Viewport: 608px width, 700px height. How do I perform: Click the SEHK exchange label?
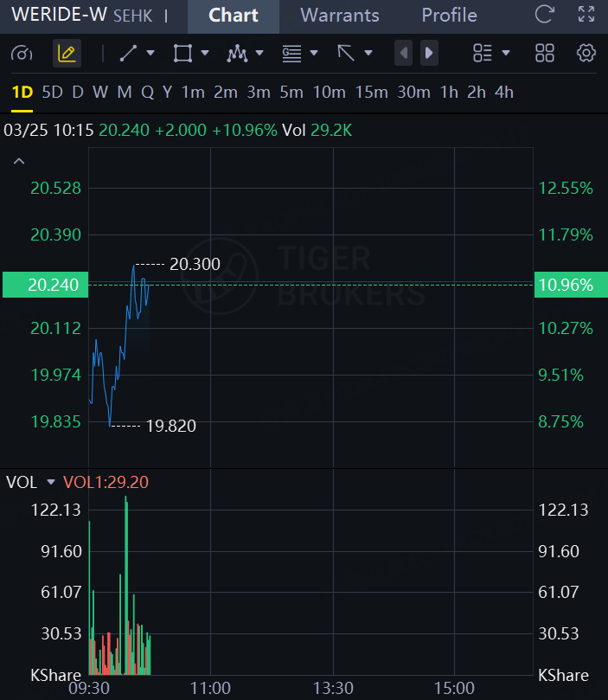coord(133,16)
